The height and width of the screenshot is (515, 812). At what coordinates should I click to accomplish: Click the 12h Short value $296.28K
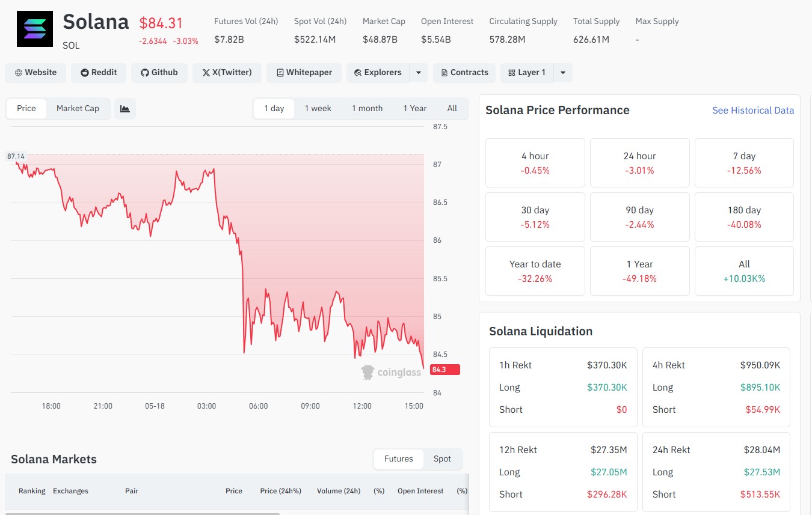coord(607,495)
